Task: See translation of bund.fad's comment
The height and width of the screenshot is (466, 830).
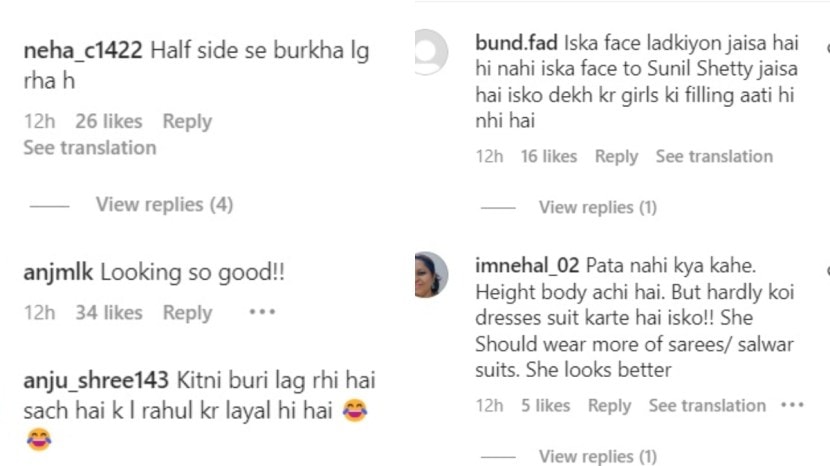Action: click(714, 156)
